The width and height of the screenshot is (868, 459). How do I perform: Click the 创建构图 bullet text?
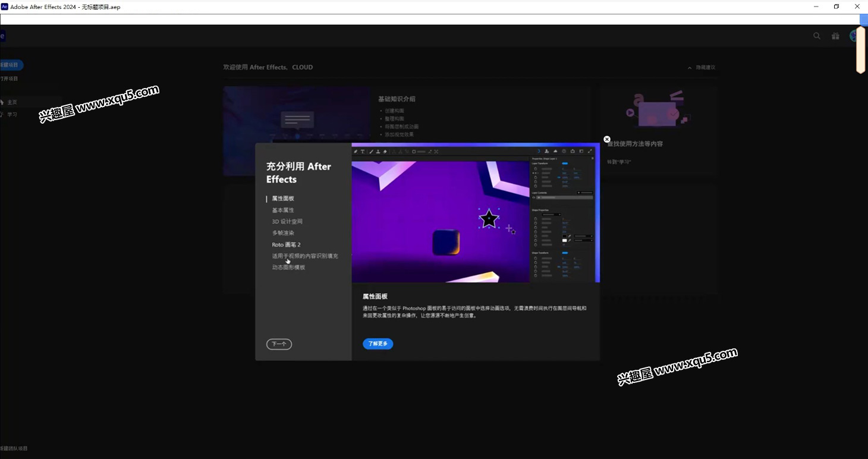pyautogui.click(x=394, y=111)
